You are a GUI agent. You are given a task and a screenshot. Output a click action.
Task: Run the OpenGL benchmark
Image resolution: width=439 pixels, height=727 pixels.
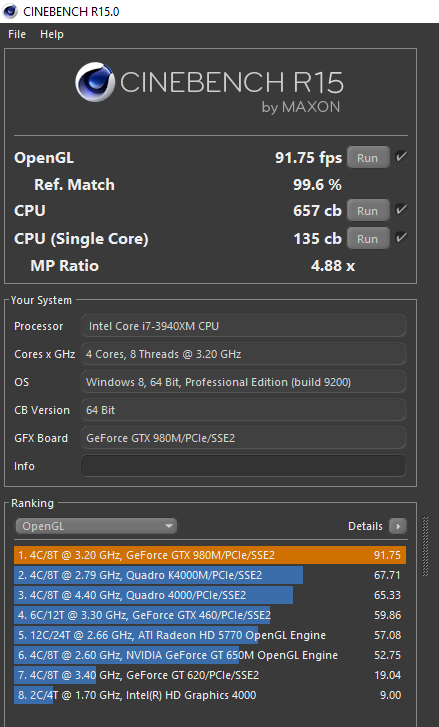[x=368, y=158]
